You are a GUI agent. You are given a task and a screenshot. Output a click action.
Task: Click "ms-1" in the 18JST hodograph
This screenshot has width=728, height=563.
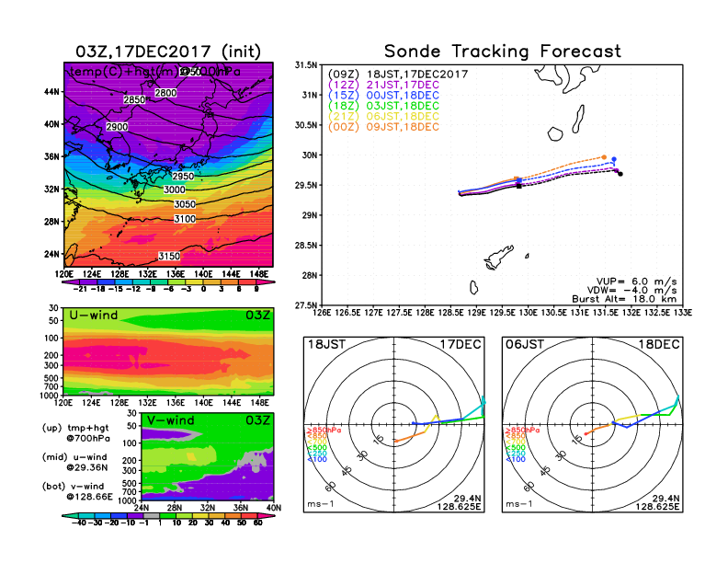321,504
